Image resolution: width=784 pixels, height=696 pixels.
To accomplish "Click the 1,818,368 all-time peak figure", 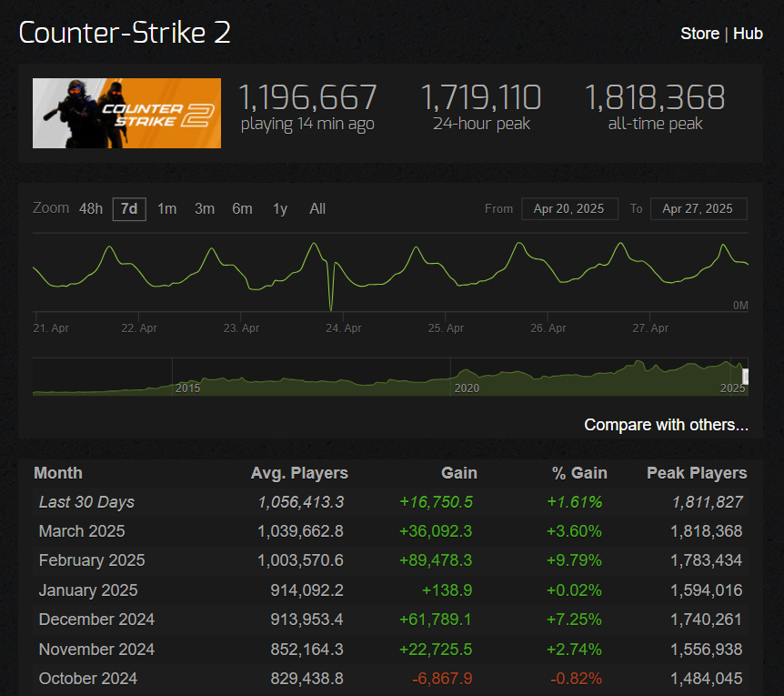I will click(655, 97).
